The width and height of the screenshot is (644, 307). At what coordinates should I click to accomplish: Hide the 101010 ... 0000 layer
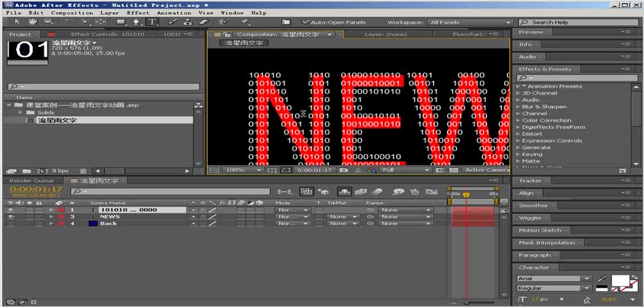pyautogui.click(x=11, y=210)
